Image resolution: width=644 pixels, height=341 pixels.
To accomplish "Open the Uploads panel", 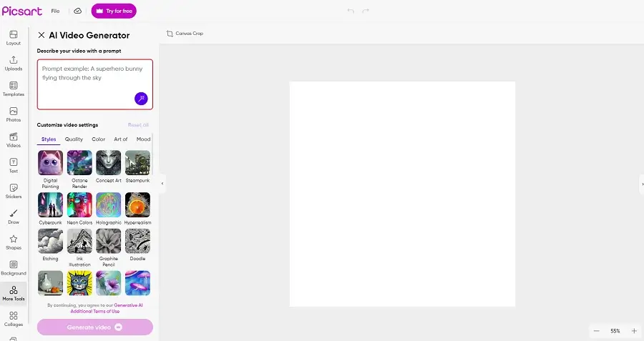I will [14, 64].
